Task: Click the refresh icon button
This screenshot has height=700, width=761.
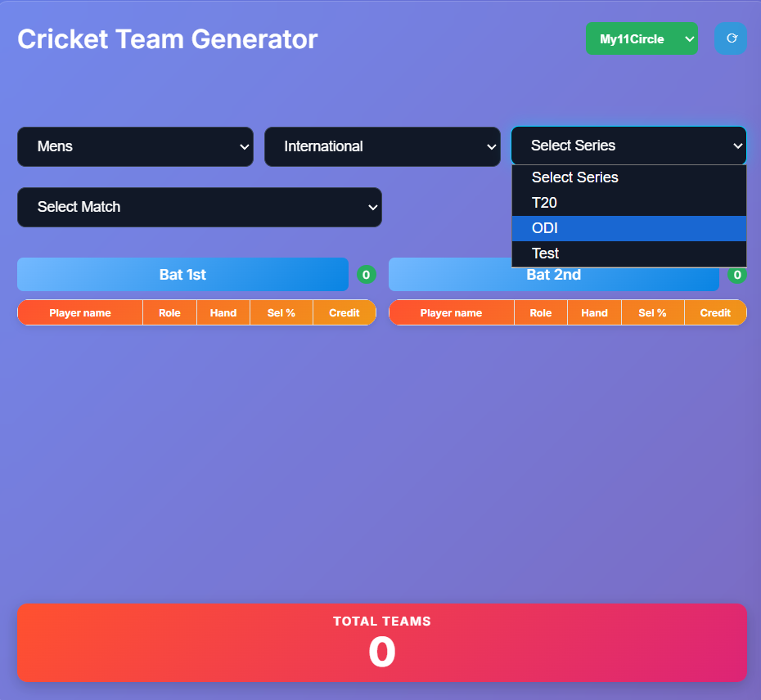Action: click(x=731, y=38)
